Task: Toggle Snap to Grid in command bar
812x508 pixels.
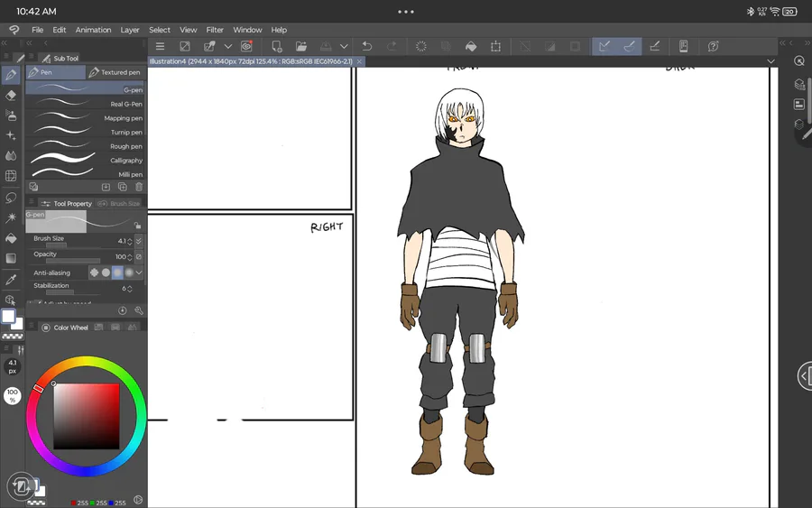Action: (655, 47)
